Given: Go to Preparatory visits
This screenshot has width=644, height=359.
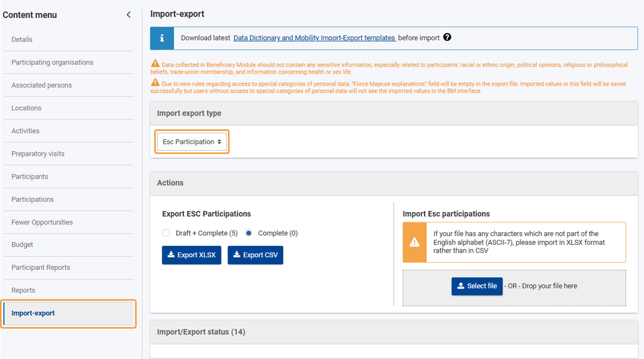Looking at the screenshot, I should click(68, 154).
